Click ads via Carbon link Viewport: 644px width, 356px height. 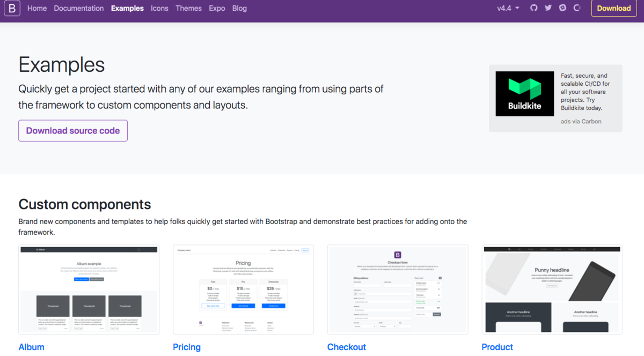click(x=581, y=121)
